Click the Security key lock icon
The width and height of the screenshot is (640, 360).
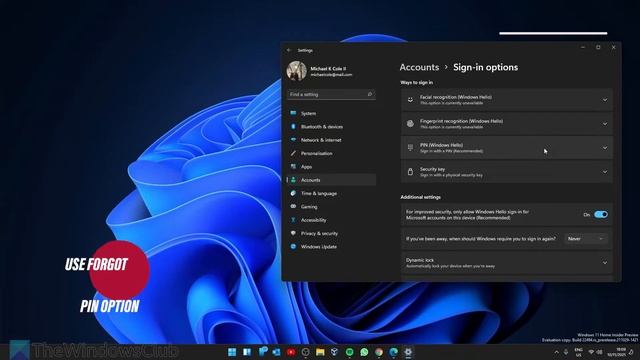[410, 172]
